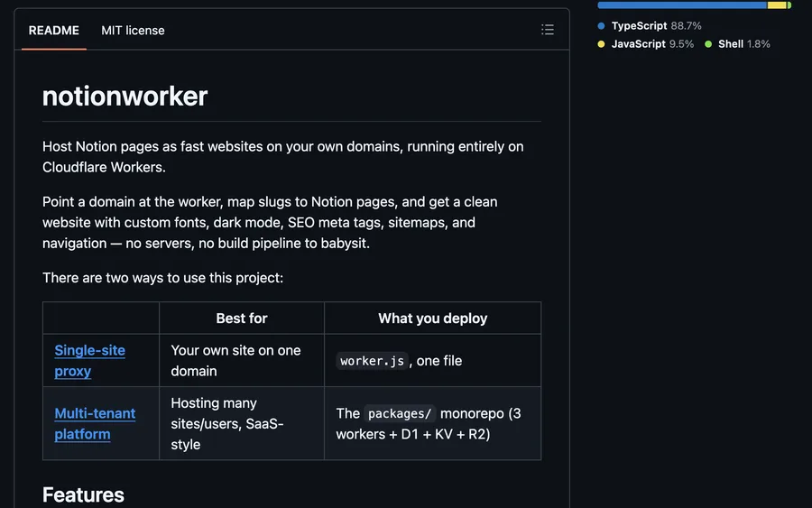Click the blue TypeScript segment of language bar
The image size is (812, 508).
pos(681,5)
